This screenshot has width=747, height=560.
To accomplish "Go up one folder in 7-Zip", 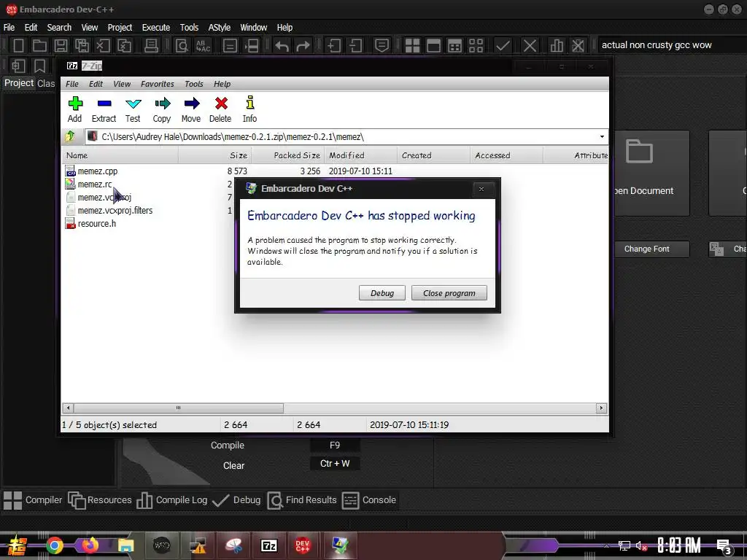I will (x=70, y=136).
